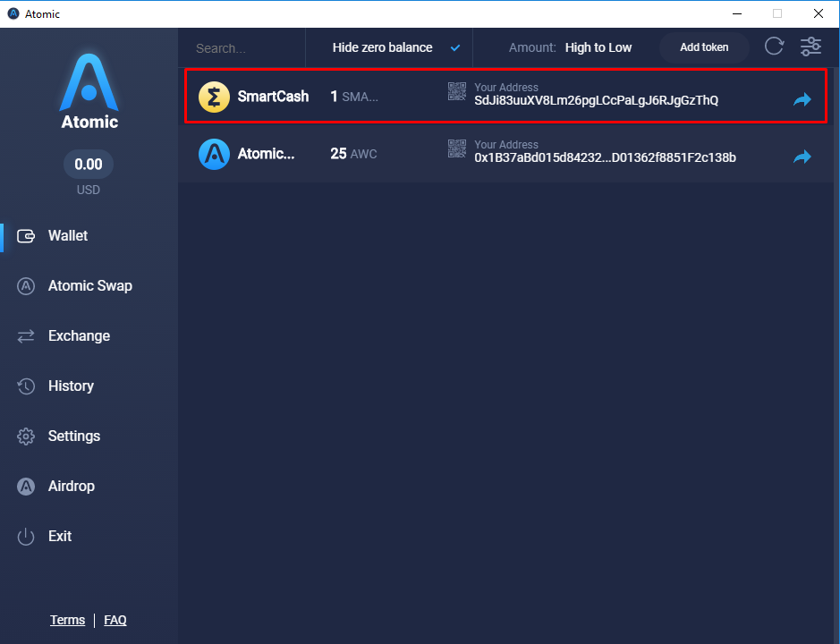The image size is (840, 644).
Task: Click the SmartCash send arrow
Action: 802,99
